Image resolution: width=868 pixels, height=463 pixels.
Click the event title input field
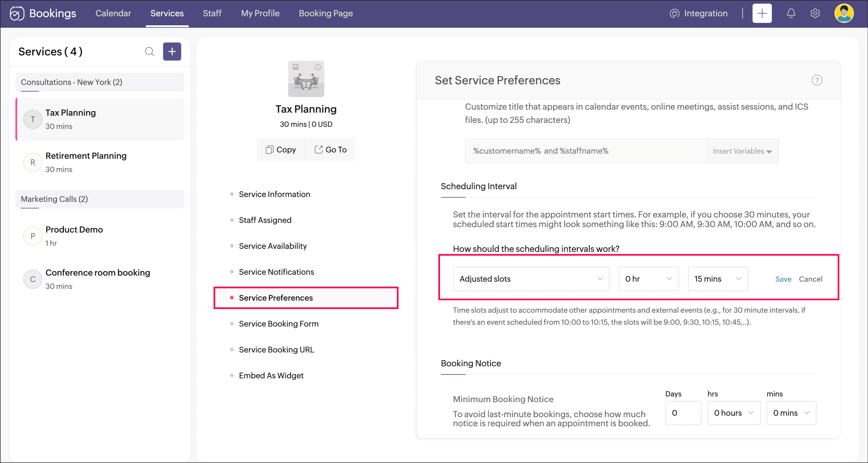pos(586,151)
